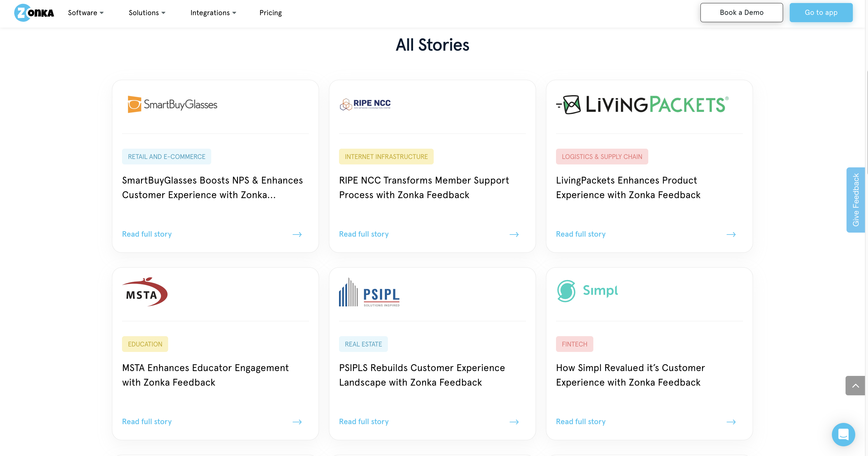Click the arrow icon on PSIPL card

coord(514,422)
